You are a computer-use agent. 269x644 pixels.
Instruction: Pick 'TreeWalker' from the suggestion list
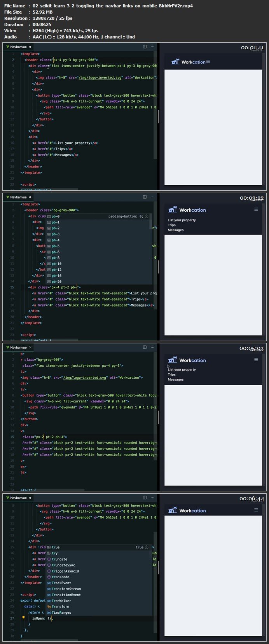click(x=98, y=600)
